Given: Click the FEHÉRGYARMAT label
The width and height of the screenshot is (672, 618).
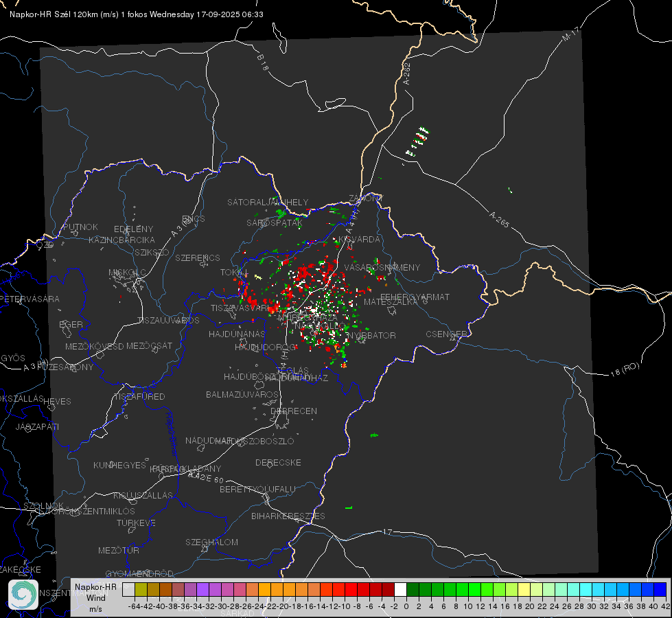Looking at the screenshot, I should 415,297.
